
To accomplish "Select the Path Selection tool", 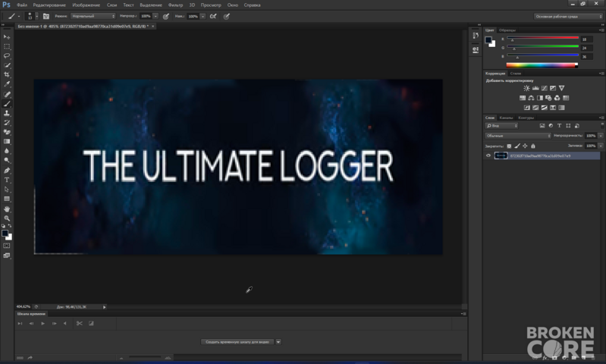I will pyautogui.click(x=7, y=190).
